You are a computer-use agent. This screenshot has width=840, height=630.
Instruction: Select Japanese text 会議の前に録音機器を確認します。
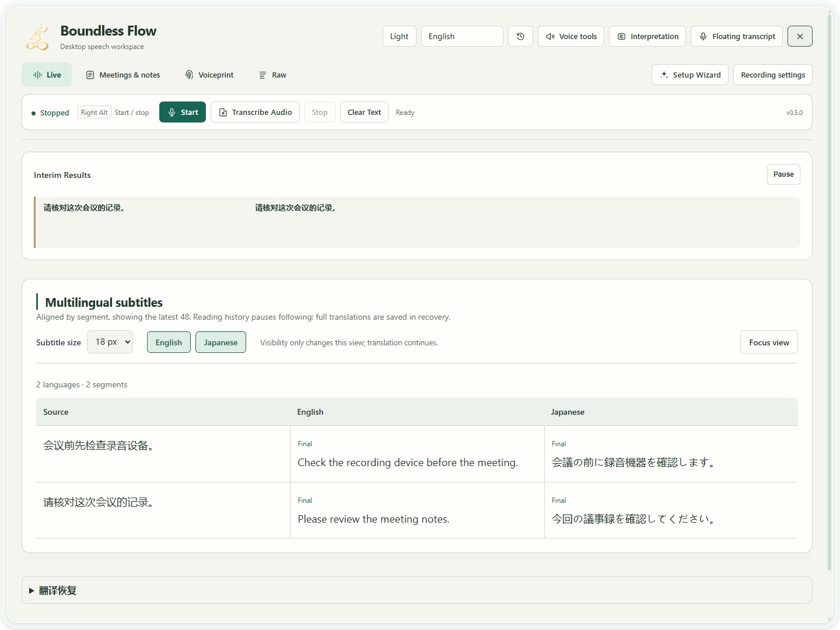634,463
